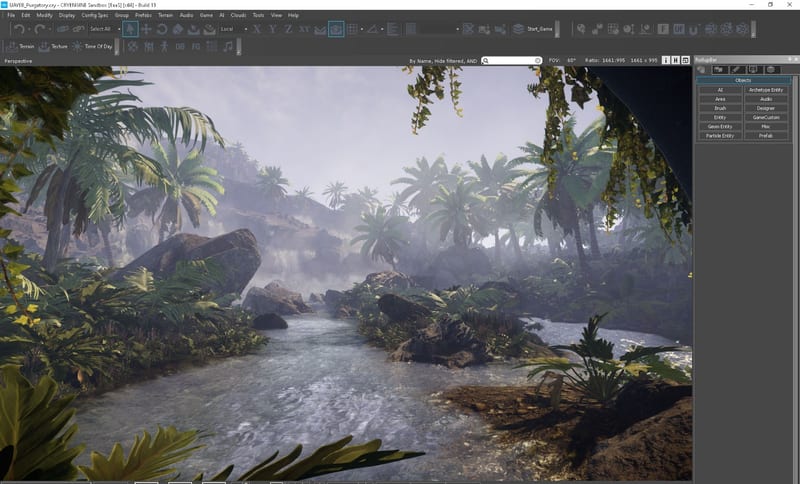The image size is (800, 484).
Task: Click the viewport search input field
Action: pos(512,61)
